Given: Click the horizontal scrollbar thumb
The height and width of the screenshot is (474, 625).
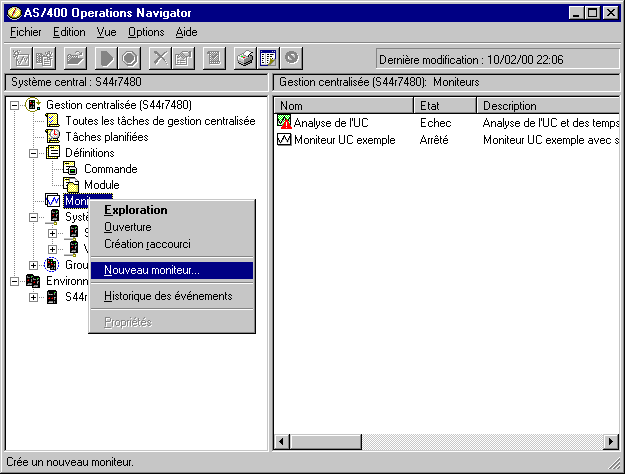Looking at the screenshot, I should [326, 442].
